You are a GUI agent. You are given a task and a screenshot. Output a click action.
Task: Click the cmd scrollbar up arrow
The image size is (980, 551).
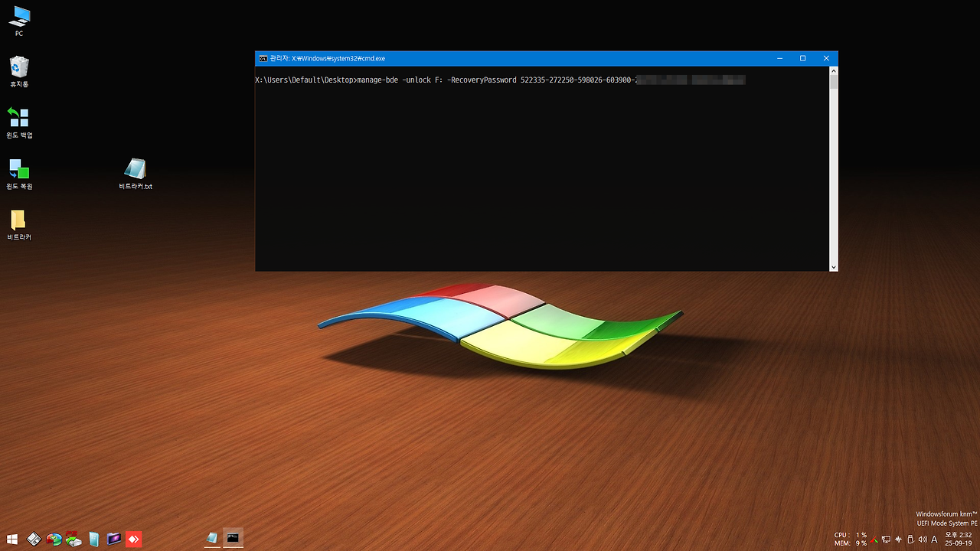click(834, 70)
